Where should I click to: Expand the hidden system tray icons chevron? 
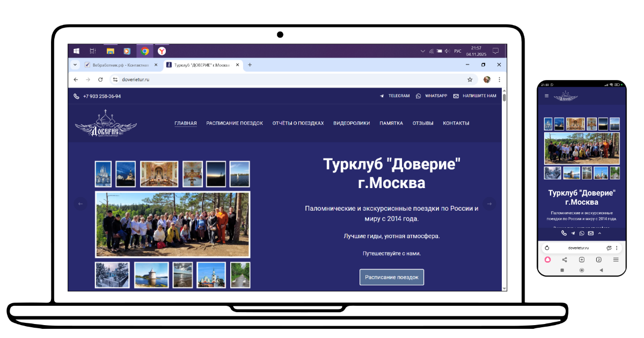coord(422,51)
